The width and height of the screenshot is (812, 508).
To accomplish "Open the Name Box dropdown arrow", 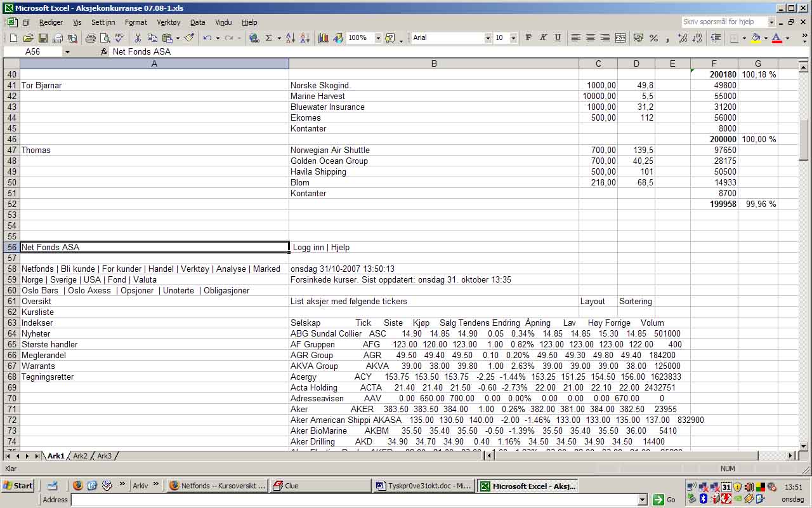I will [x=67, y=52].
